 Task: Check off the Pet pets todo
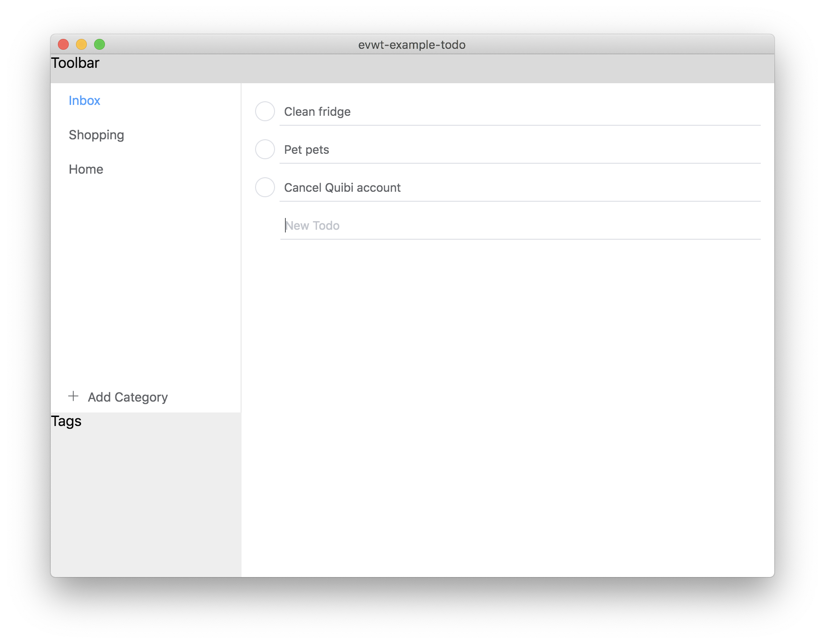[265, 149]
